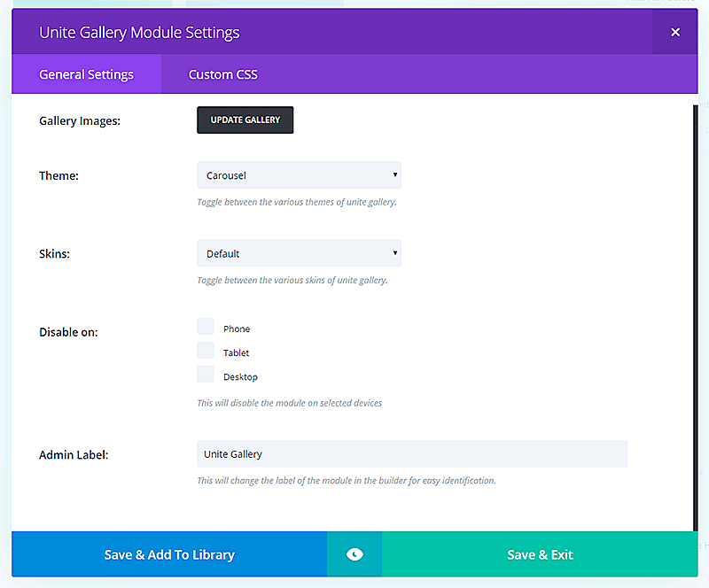Click the settings panel vertical scrollbar

coord(696,318)
